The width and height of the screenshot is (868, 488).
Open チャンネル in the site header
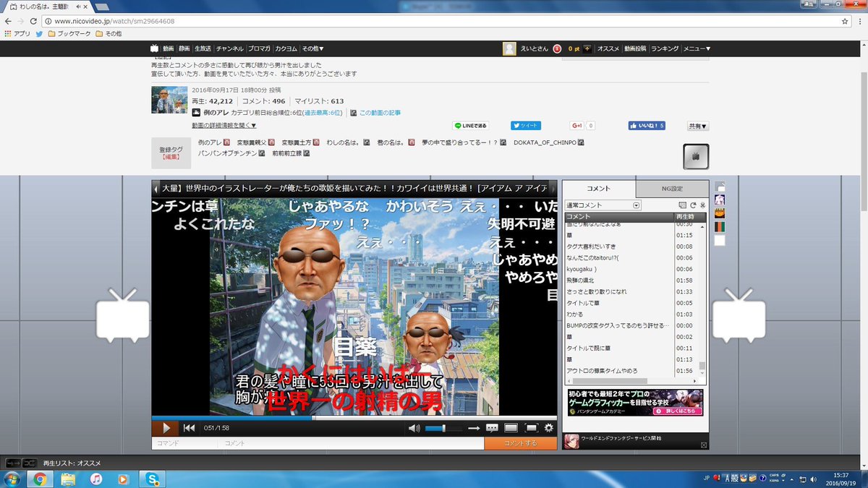point(230,48)
